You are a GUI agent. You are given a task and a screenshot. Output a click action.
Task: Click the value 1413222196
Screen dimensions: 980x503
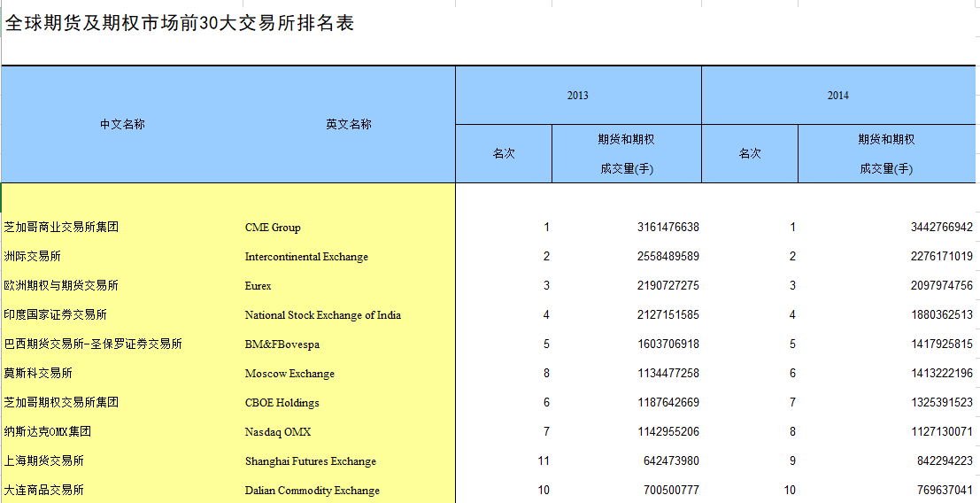(942, 373)
